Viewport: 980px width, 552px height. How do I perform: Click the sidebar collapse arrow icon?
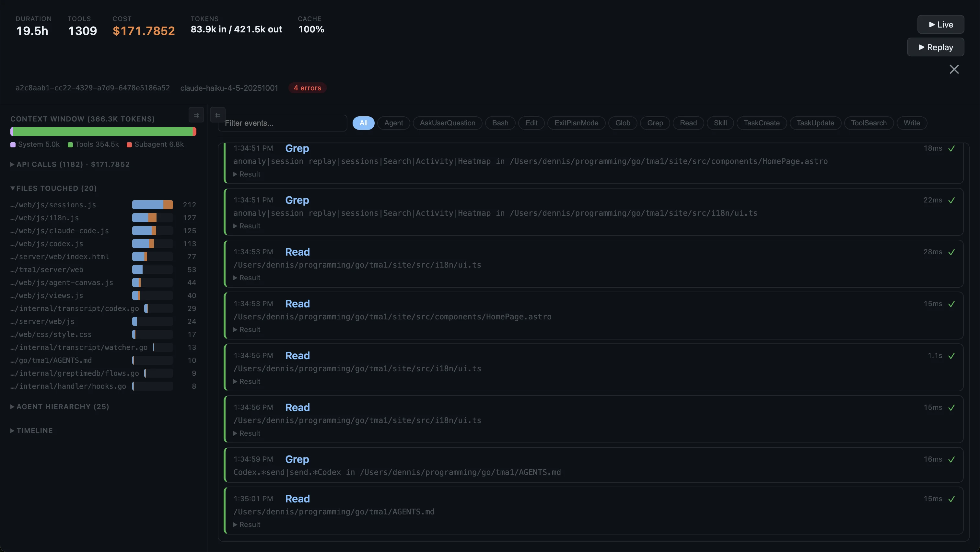196,115
